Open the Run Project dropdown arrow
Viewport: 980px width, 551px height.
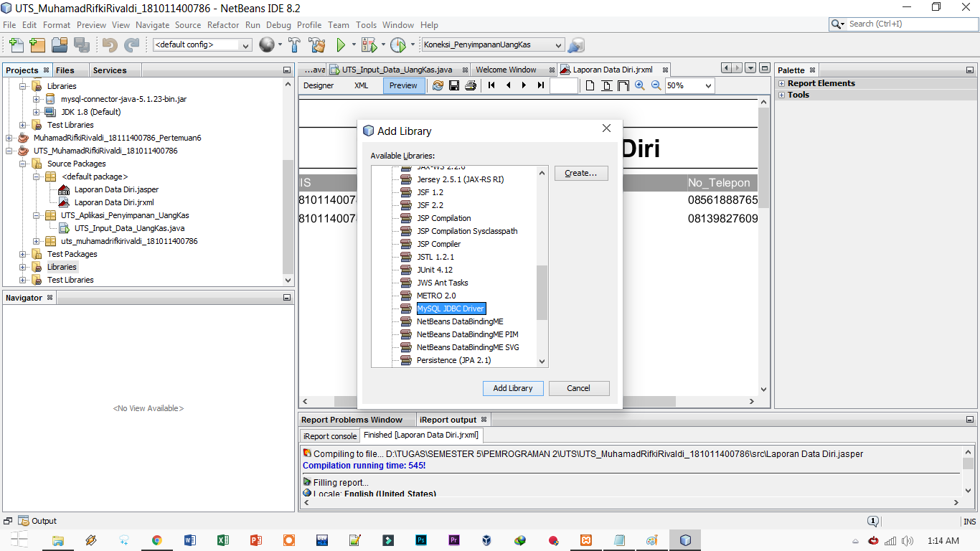pos(354,44)
